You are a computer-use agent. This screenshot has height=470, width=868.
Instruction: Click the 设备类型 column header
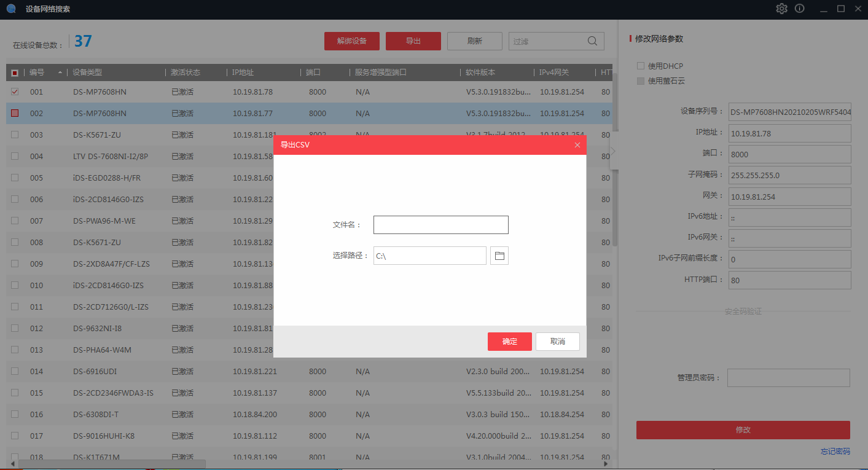87,72
